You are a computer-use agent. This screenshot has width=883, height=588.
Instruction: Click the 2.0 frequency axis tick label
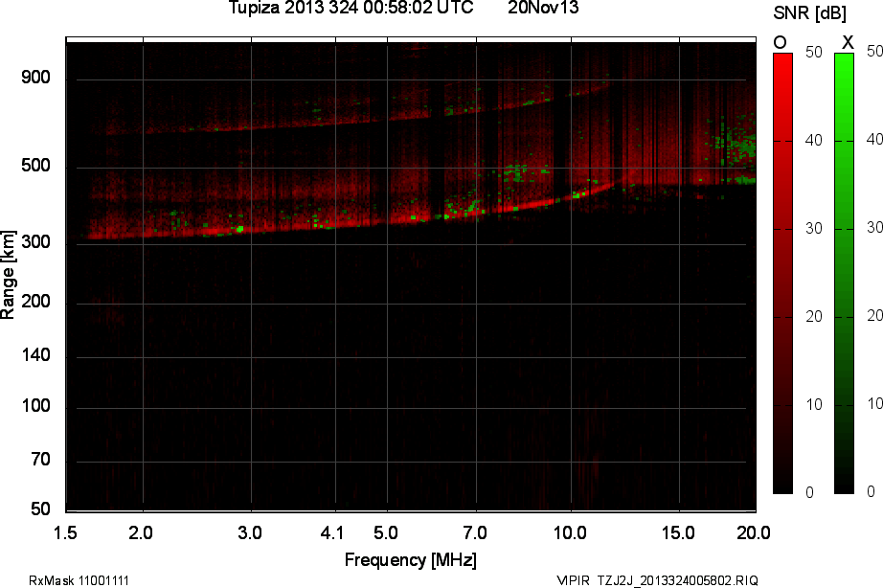pyautogui.click(x=141, y=532)
